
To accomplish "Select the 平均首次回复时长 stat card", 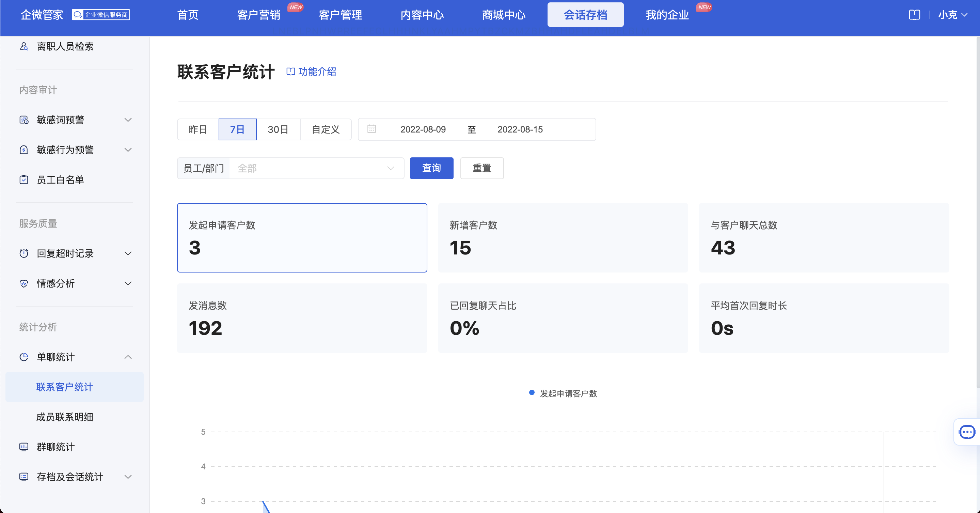I will [x=824, y=318].
